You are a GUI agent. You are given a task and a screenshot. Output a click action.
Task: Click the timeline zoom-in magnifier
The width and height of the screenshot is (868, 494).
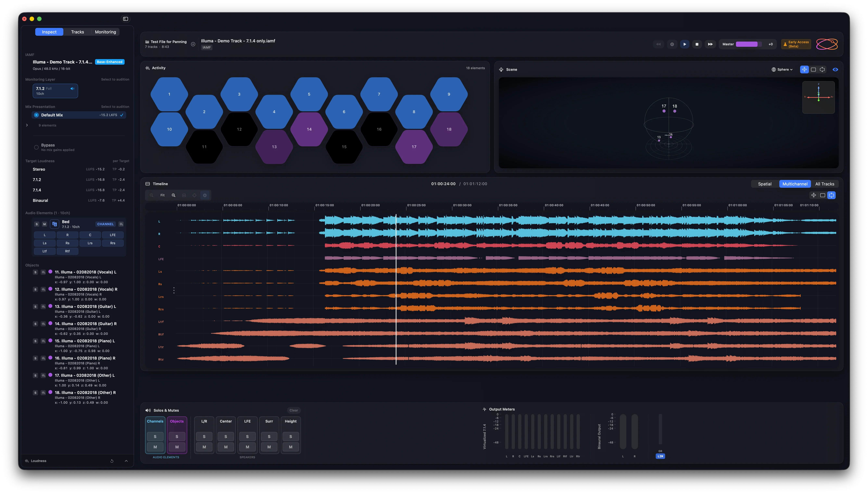pos(173,195)
